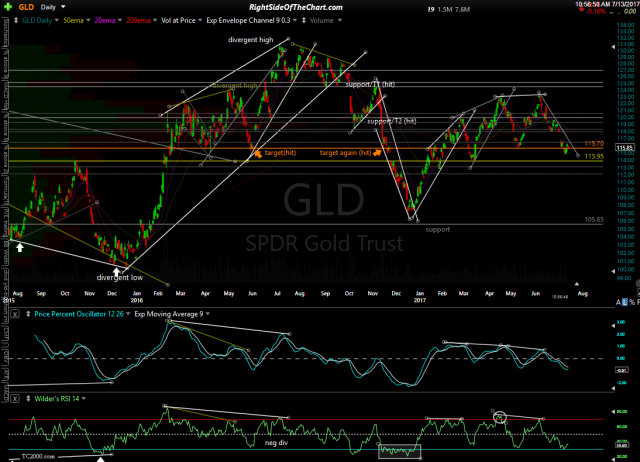
Task: Click the move handle beside Volume
Action: (304, 20)
